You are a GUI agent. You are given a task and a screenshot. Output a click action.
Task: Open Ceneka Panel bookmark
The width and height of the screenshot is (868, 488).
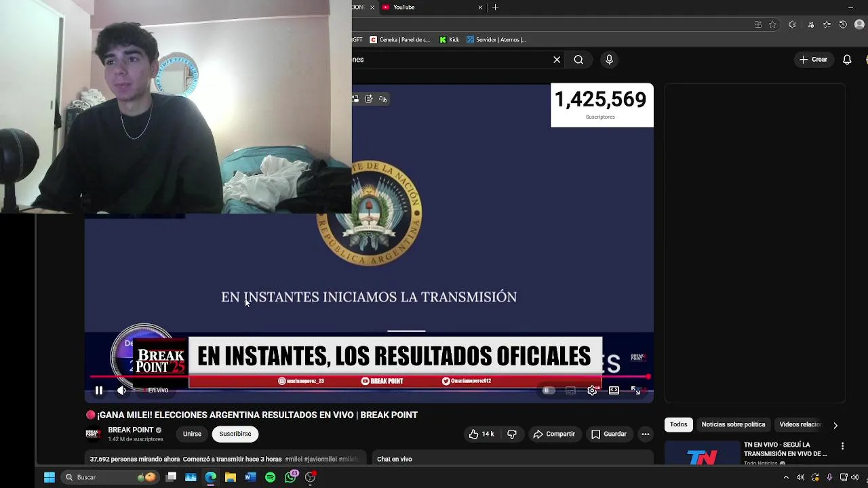pyautogui.click(x=399, y=40)
